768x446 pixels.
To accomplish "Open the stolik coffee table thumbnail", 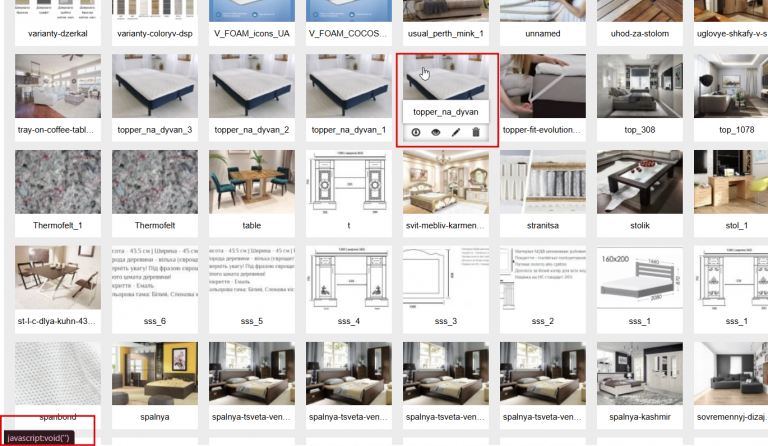I will point(640,182).
